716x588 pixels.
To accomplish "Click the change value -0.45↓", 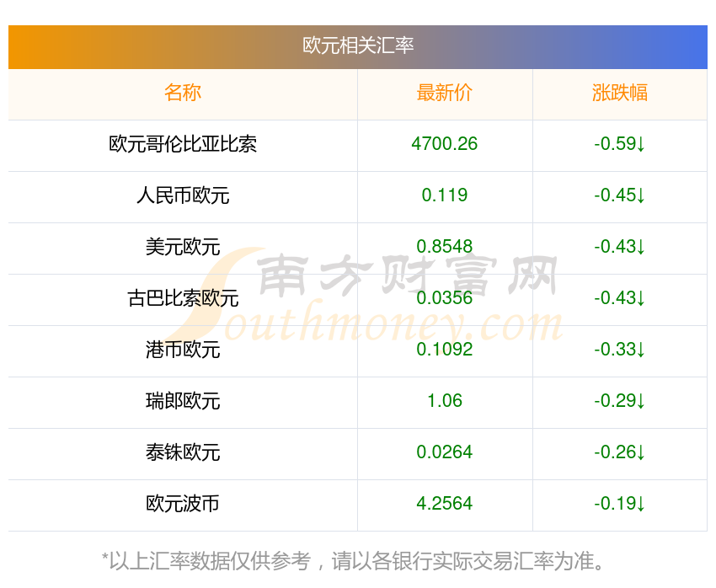I will (620, 195).
